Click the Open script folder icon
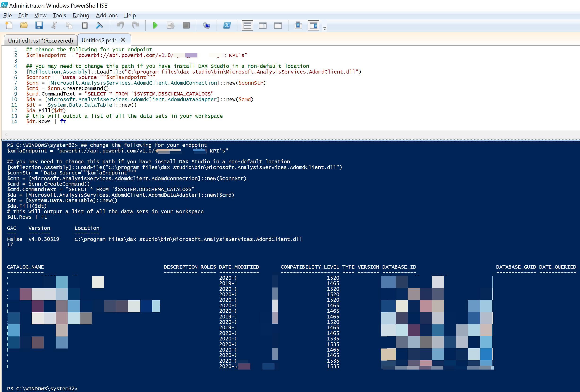Viewport: 580px width, 392px height. click(24, 26)
